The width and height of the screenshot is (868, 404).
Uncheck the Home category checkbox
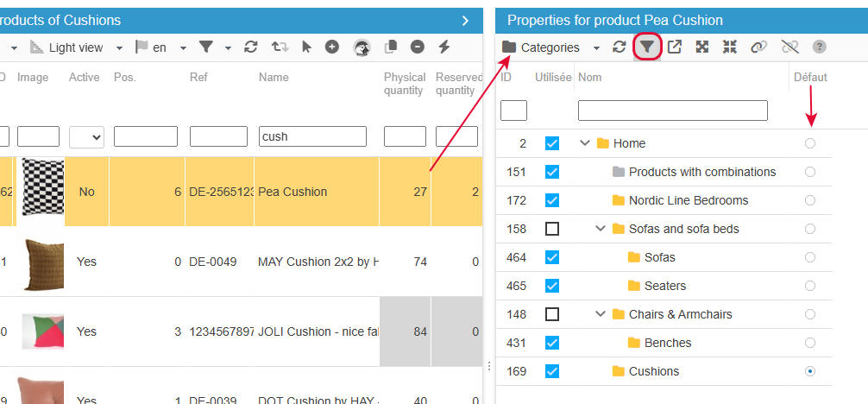(x=552, y=143)
